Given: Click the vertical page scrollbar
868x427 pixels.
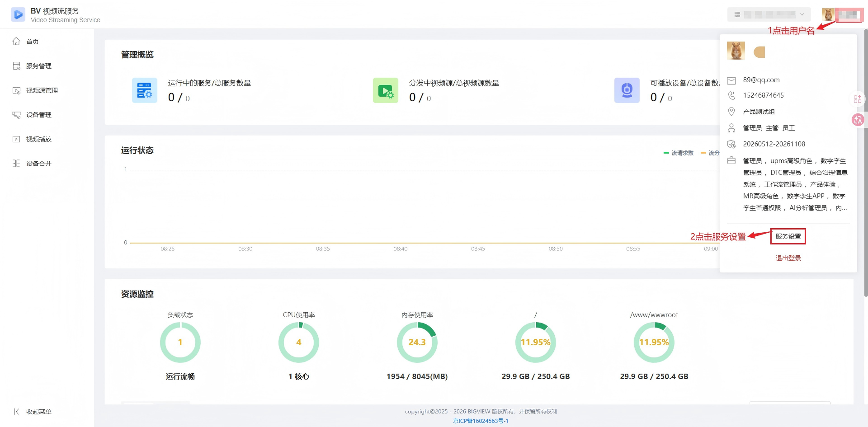Looking at the screenshot, I should [x=866, y=163].
